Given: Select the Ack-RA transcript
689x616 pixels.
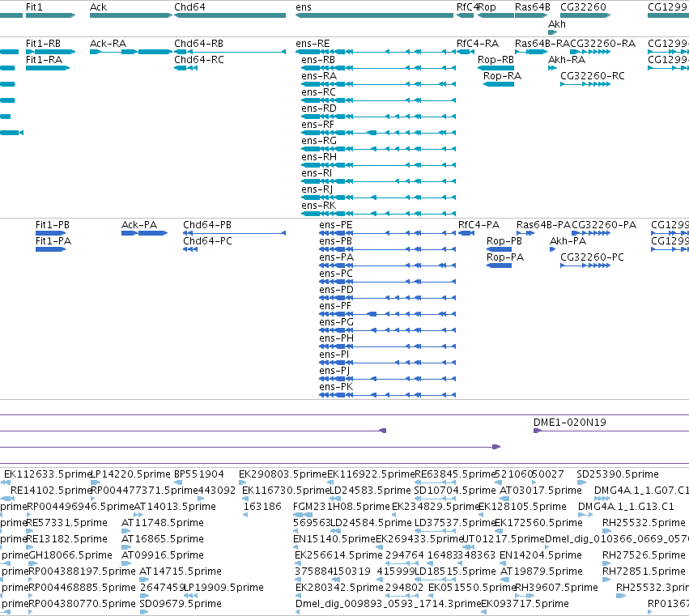Looking at the screenshot, I should click(x=131, y=52).
